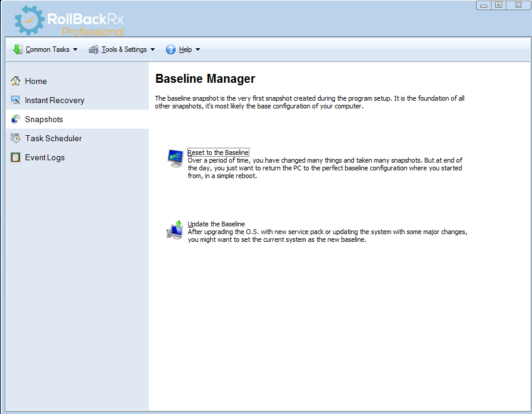
Task: Click the Event Logs notebook icon
Action: [15, 157]
